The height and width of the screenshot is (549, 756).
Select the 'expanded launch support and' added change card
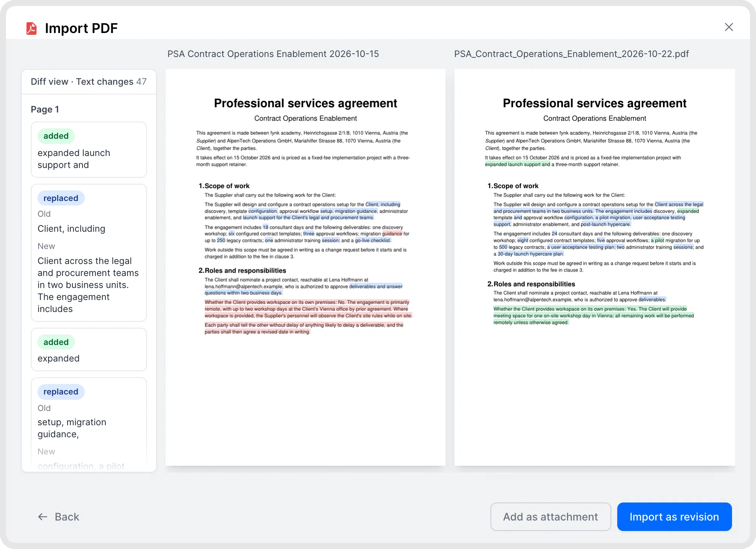click(x=89, y=150)
